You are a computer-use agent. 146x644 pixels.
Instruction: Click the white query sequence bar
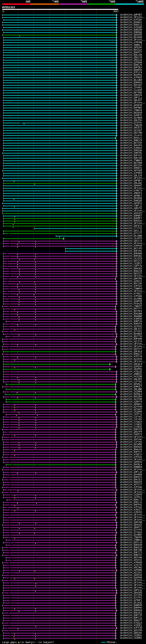[60, 10]
